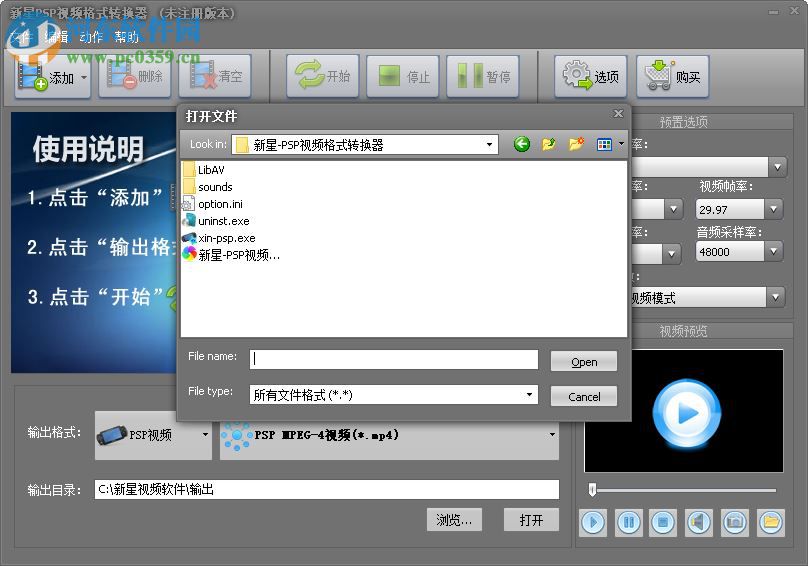This screenshot has width=808, height=566.
Task: Mute audio with the speaker icon
Action: coord(698,521)
